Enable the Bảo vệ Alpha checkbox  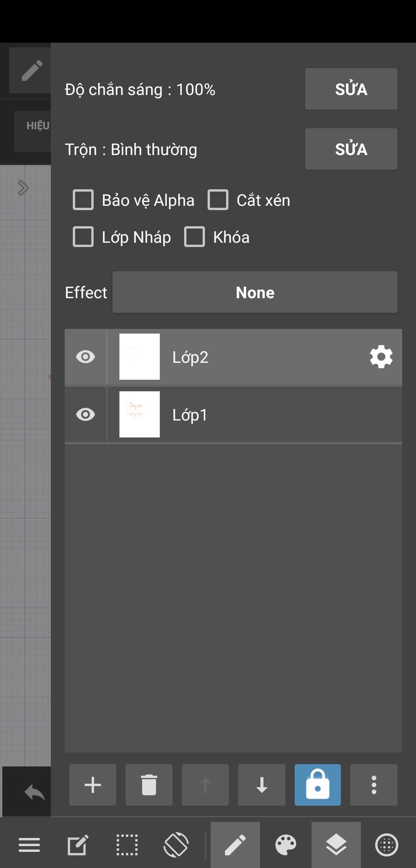tap(83, 200)
